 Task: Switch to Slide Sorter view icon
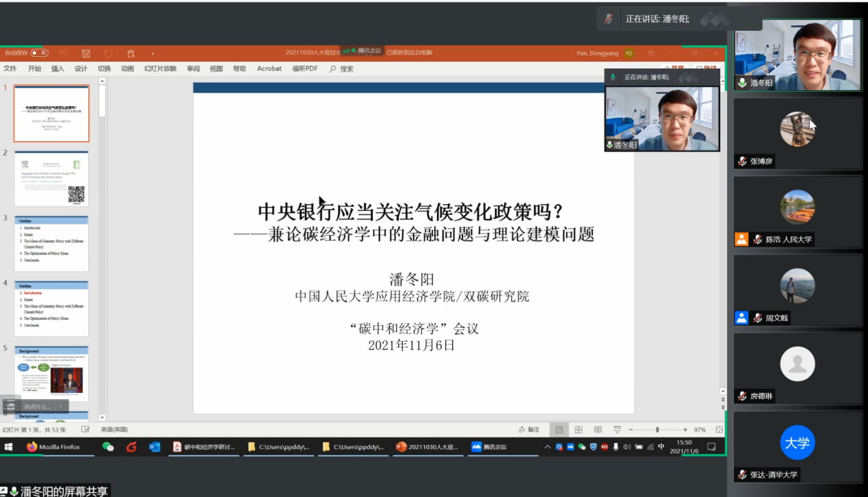pos(579,430)
